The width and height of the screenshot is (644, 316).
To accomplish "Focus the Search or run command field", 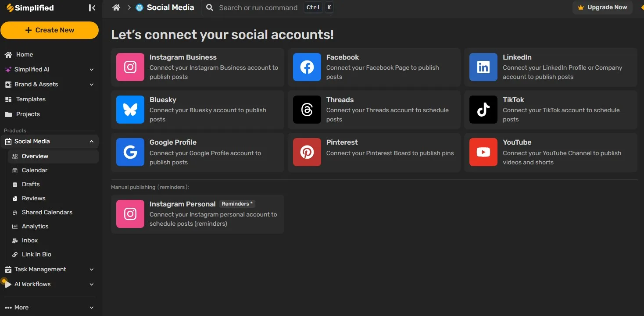I will coord(268,8).
